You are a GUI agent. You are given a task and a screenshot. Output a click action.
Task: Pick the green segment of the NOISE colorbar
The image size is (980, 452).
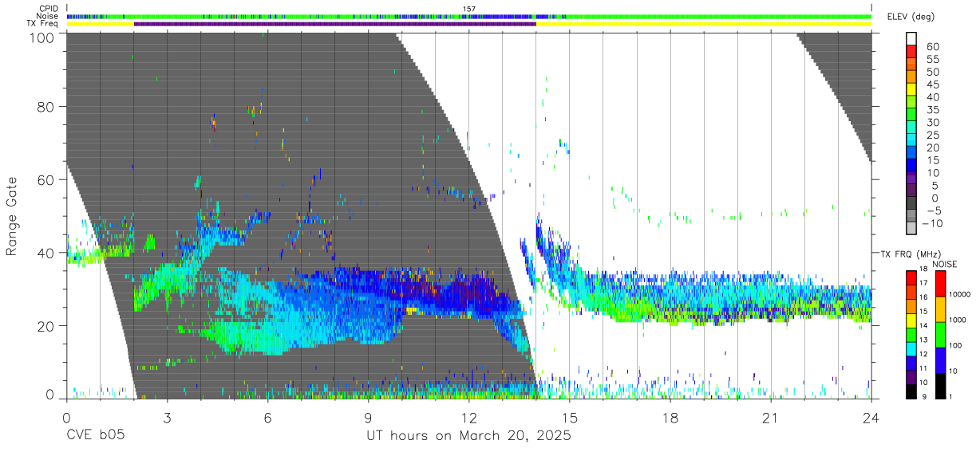tap(940, 335)
